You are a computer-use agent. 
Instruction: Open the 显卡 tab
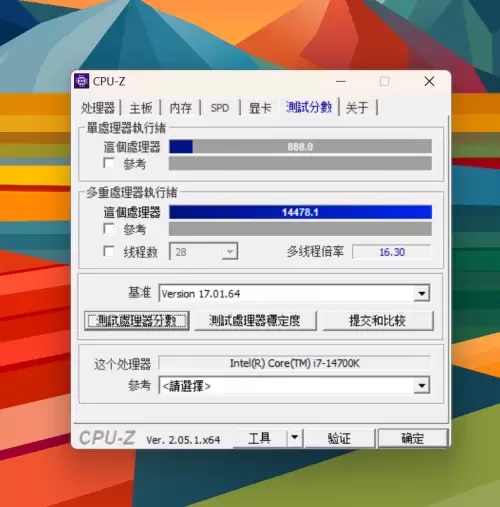coord(260,108)
